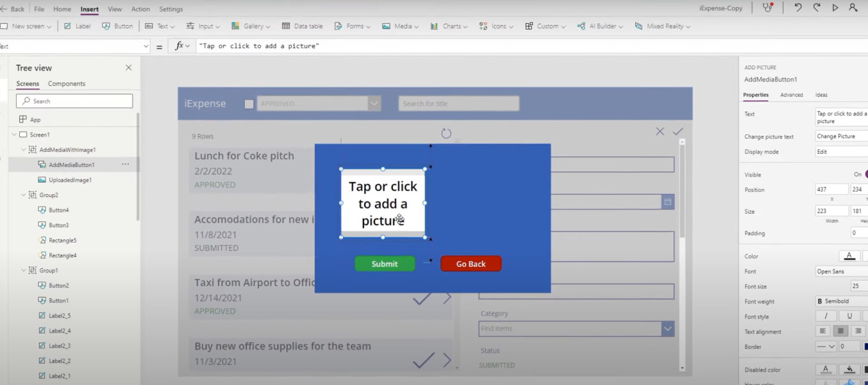Insert a Button control
This screenshot has height=385, width=868.
pos(117,26)
